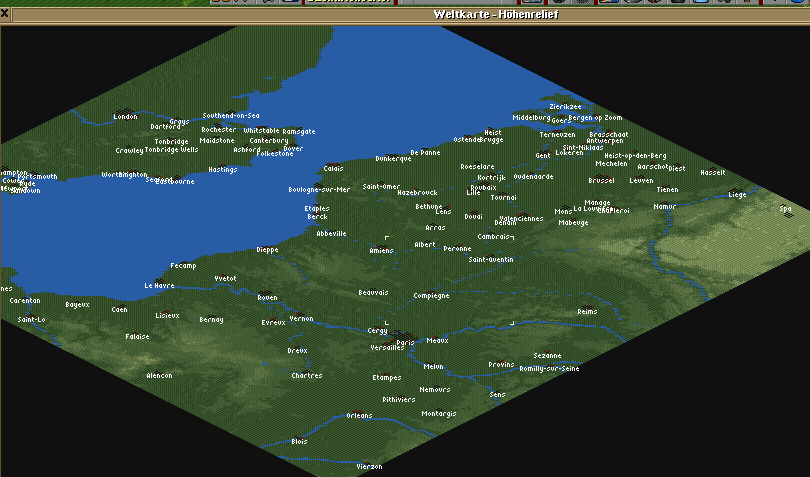
Task: Click the Le Havre town label
Action: (159, 286)
